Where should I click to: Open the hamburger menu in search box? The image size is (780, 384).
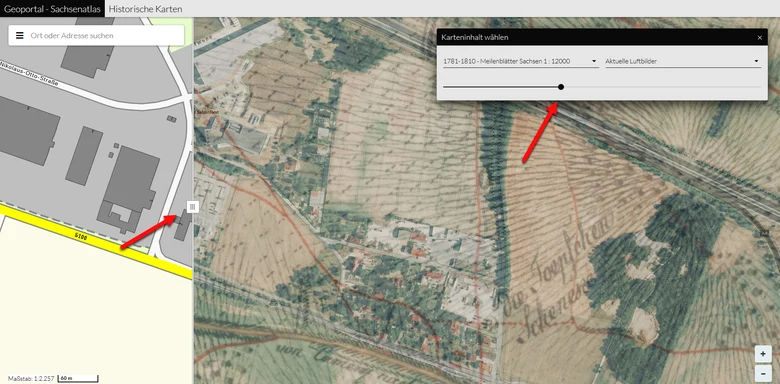point(20,36)
